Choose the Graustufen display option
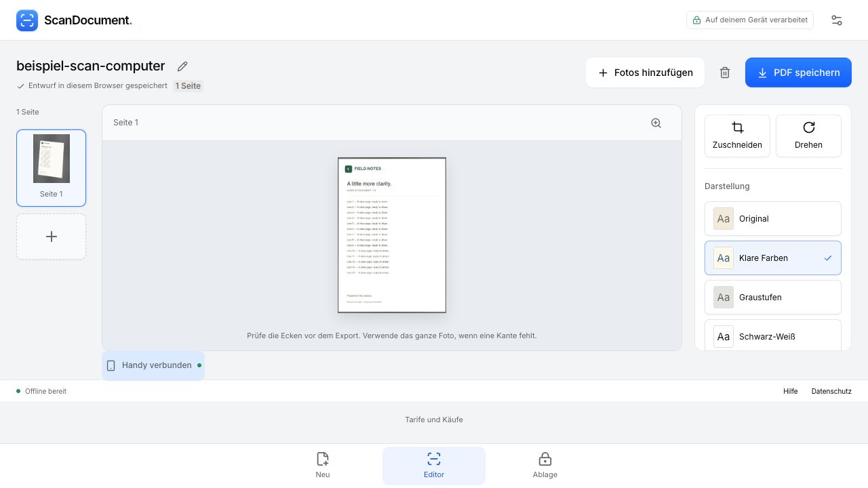 point(773,298)
